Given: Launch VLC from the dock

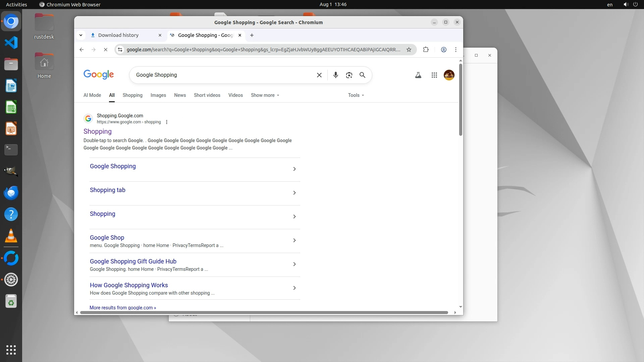Looking at the screenshot, I should point(11,236).
